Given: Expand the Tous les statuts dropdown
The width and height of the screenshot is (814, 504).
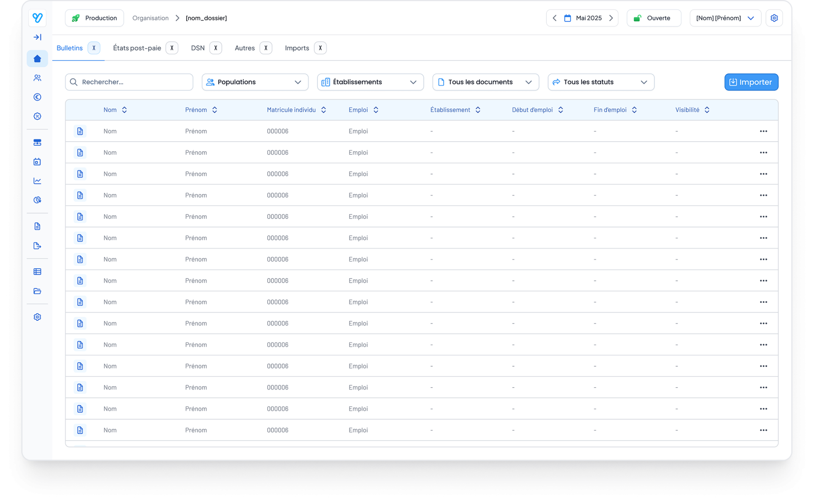Looking at the screenshot, I should coord(600,82).
